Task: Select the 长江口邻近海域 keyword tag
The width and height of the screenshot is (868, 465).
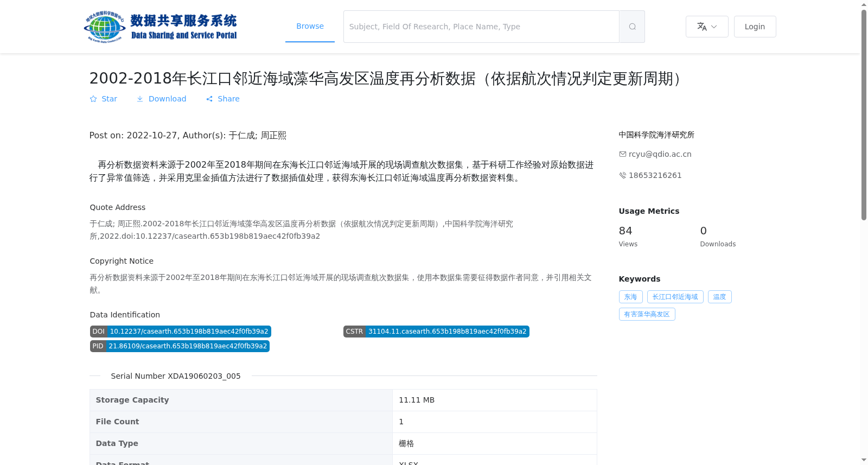Action: (x=675, y=297)
